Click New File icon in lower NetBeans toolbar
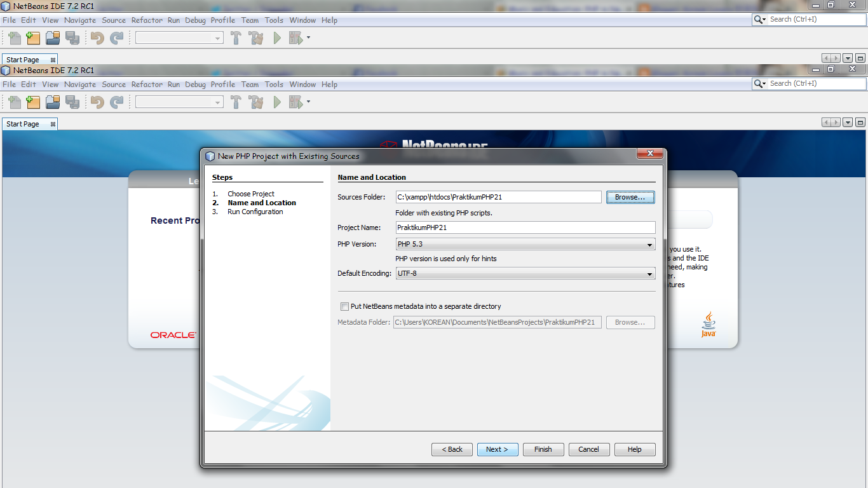The image size is (868, 488). click(14, 102)
